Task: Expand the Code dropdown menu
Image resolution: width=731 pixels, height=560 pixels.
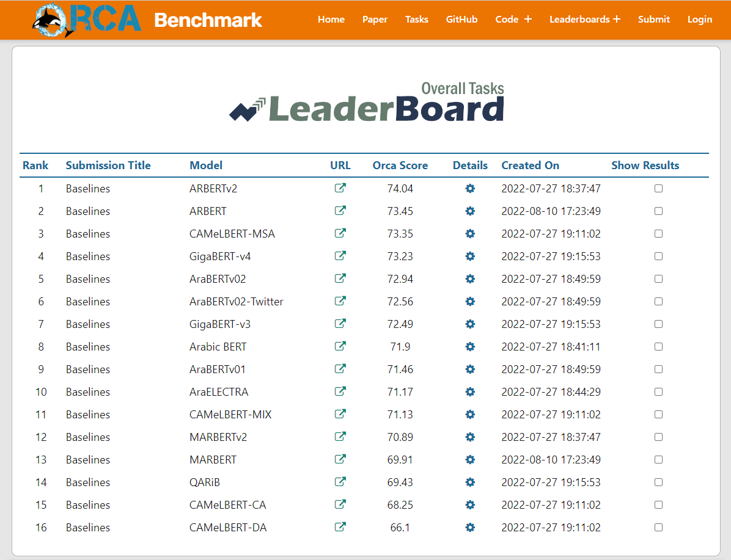Action: coord(513,19)
